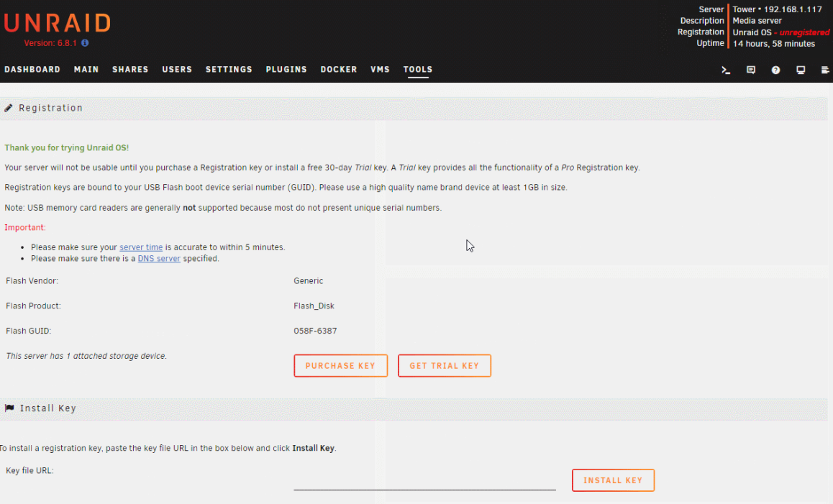Follow the server time link
Image resolution: width=833 pixels, height=504 pixels.
(x=141, y=247)
